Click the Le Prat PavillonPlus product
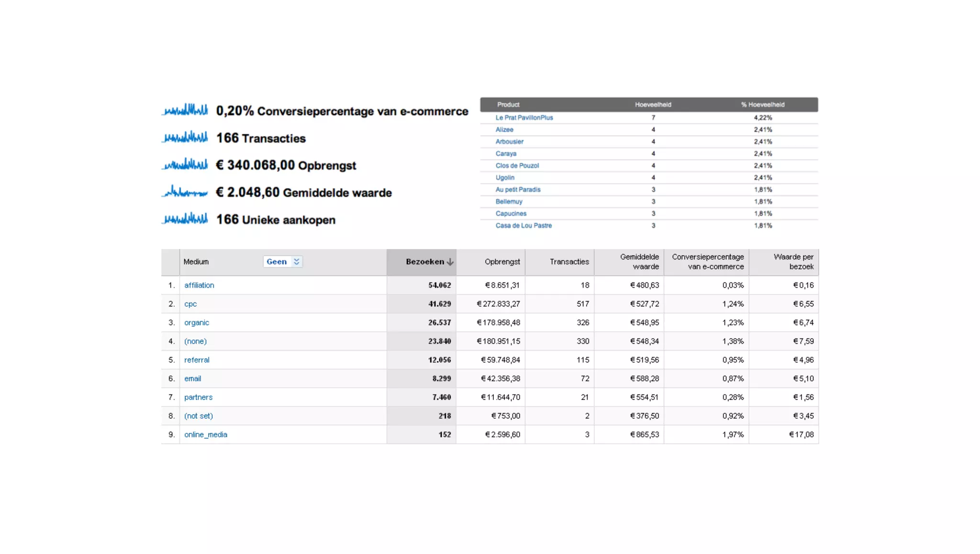This screenshot has height=554, width=980. coord(524,117)
